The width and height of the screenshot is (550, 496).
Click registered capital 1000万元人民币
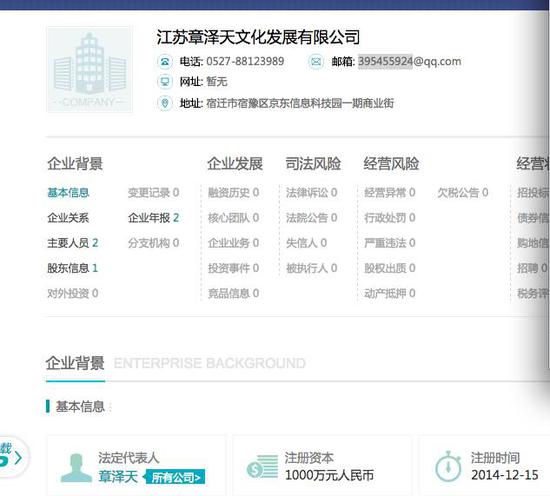tap(329, 476)
